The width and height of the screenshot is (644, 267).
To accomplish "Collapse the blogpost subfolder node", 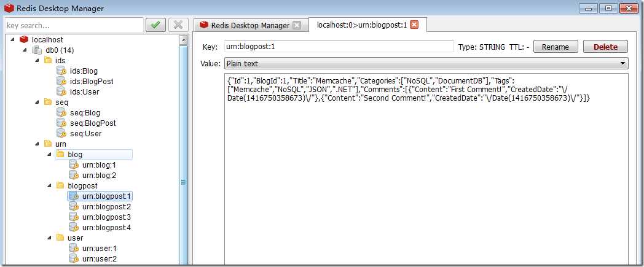I will (49, 185).
